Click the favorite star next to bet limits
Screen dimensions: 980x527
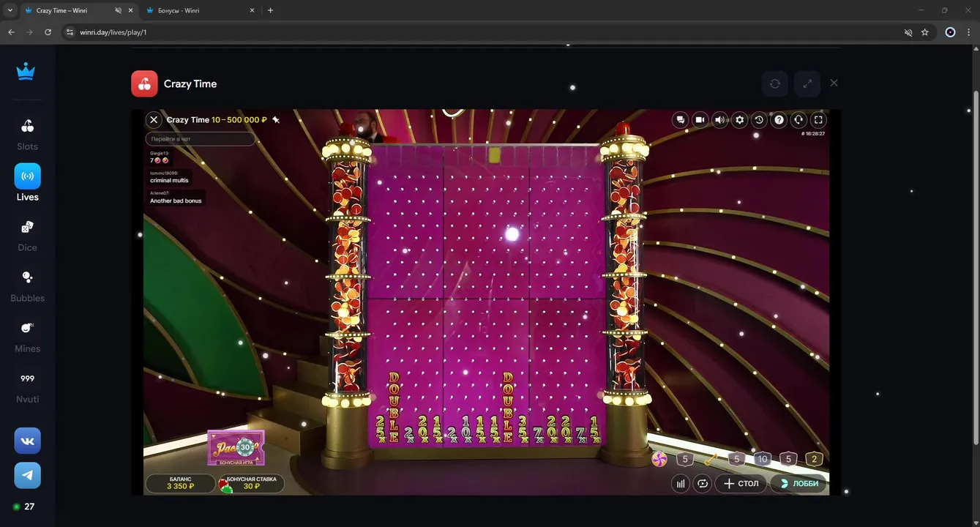[x=276, y=119]
